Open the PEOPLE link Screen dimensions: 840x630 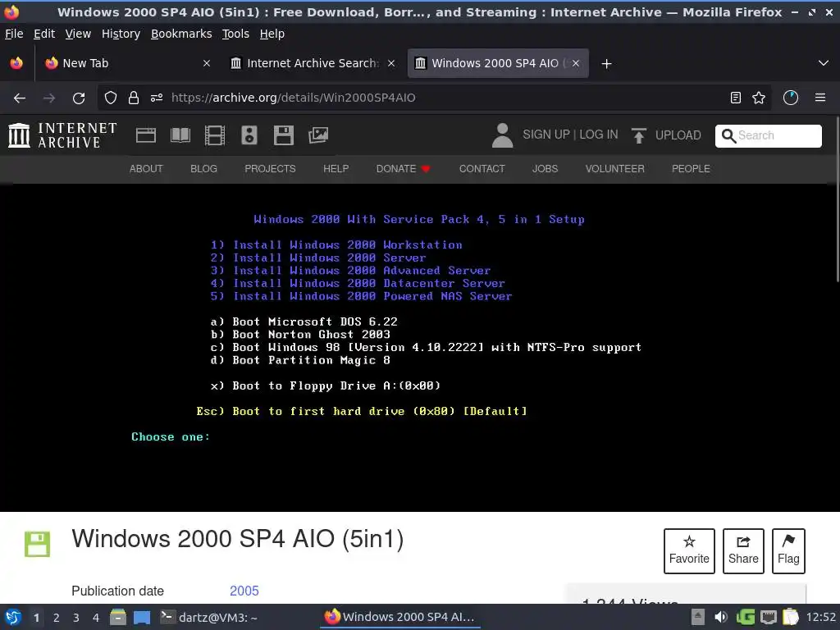pyautogui.click(x=691, y=169)
